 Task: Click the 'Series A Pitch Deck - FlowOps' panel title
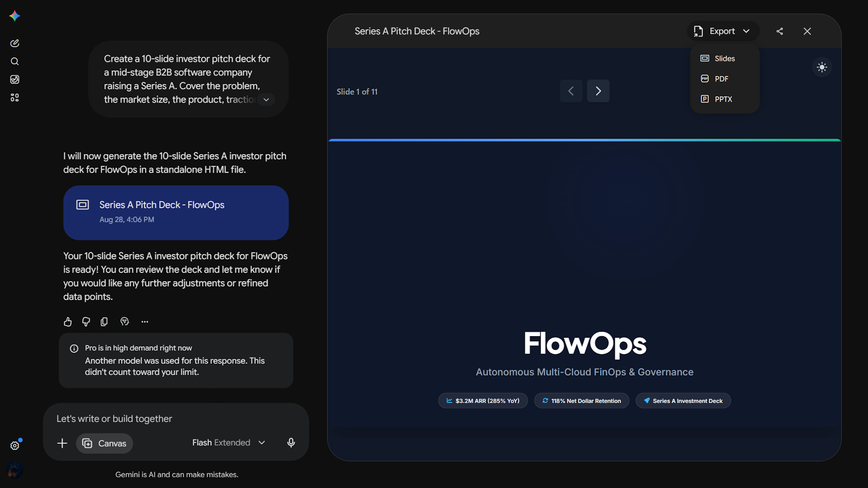(417, 31)
